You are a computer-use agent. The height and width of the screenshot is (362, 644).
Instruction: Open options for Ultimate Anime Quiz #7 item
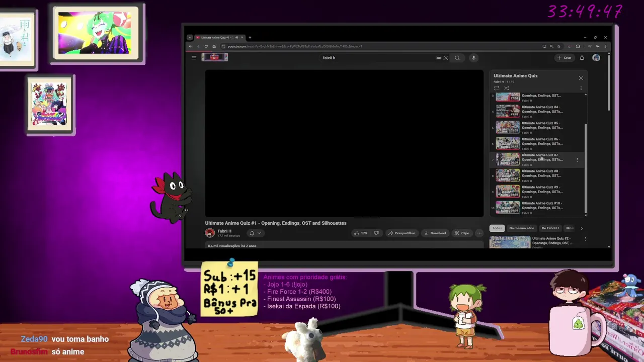pos(577,160)
